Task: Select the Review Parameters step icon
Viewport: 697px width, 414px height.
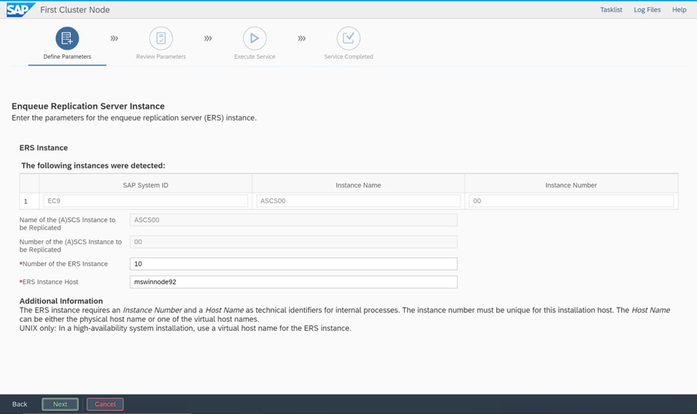Action: (161, 38)
